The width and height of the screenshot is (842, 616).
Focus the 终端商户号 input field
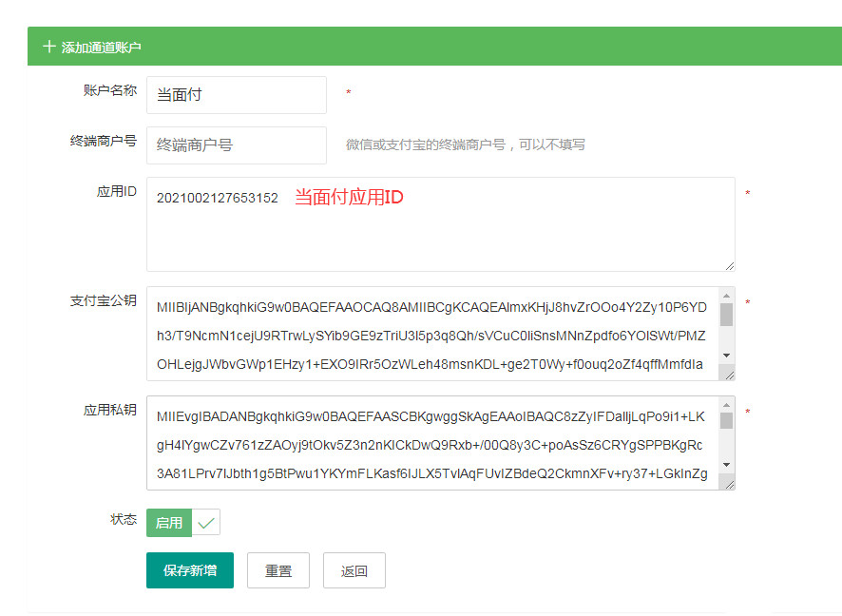tap(236, 145)
